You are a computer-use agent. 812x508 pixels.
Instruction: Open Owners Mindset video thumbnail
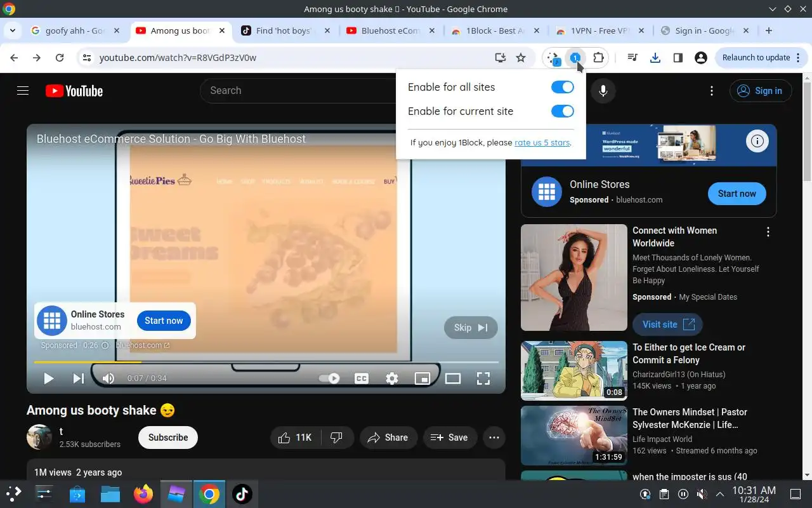coord(574,436)
